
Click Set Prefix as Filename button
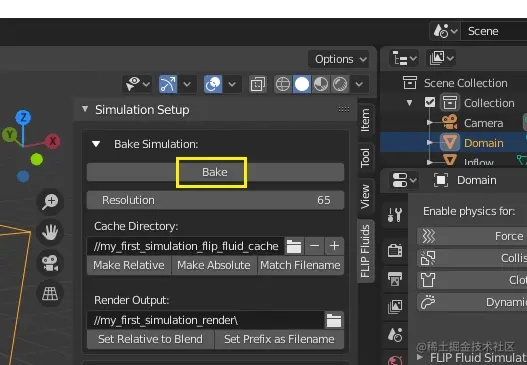click(279, 339)
